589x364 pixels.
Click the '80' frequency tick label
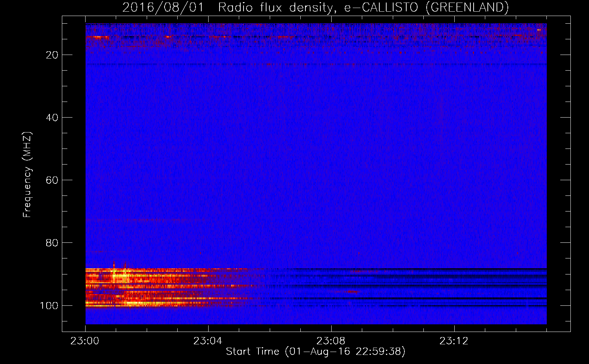coord(52,243)
